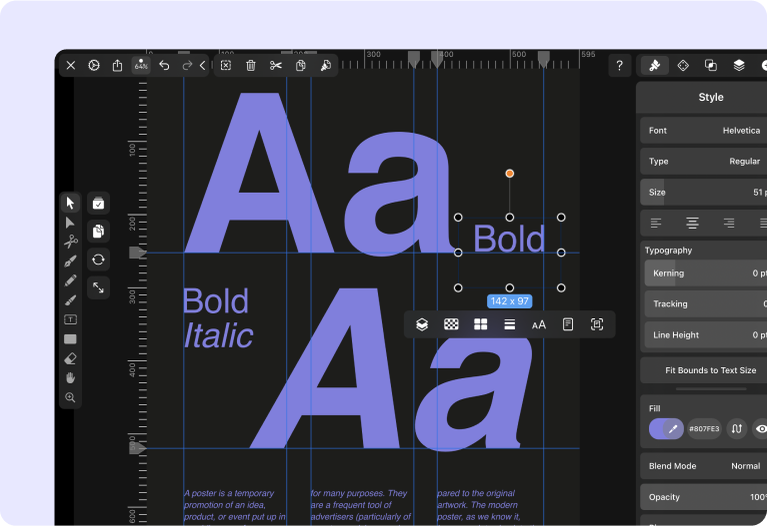Image resolution: width=767 pixels, height=526 pixels.
Task: Click the deselect box icon in top toolbar
Action: pyautogui.click(x=226, y=66)
